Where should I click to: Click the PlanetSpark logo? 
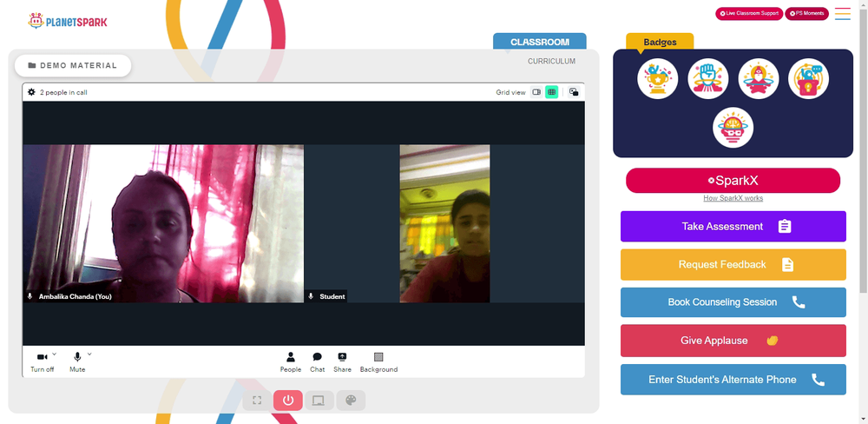click(68, 21)
